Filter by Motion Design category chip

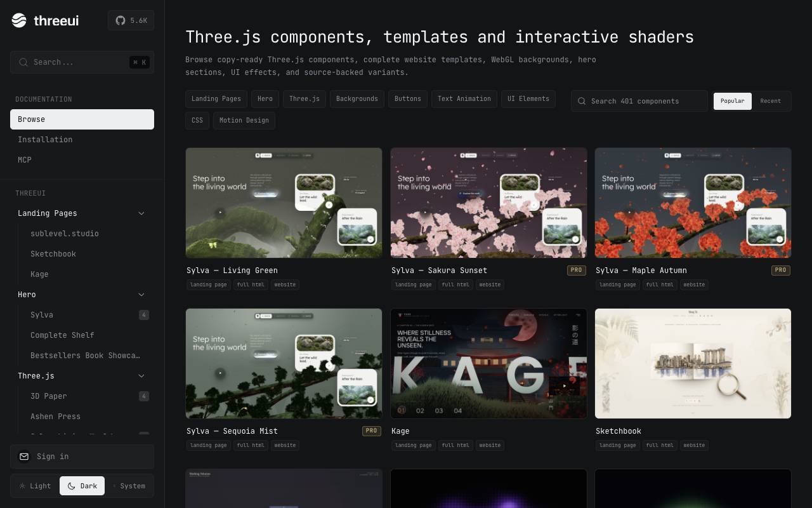pos(244,121)
